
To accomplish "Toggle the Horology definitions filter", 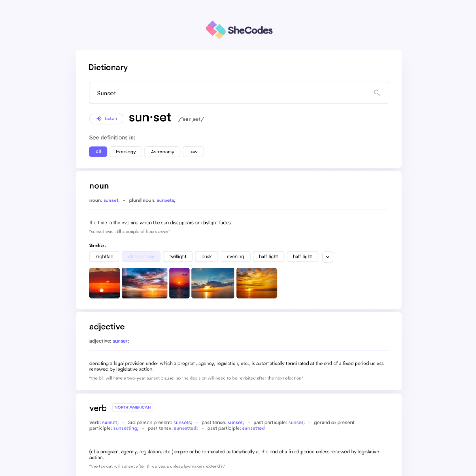I will pos(126,152).
